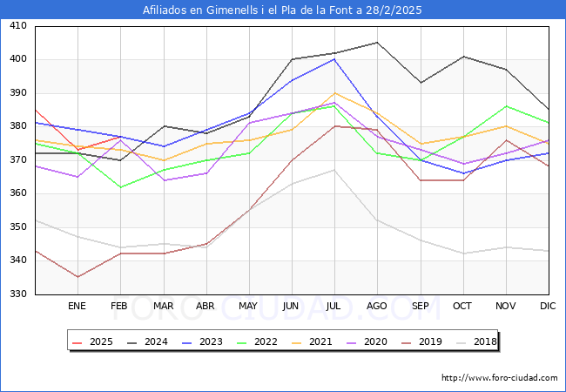
Task: Click the 2024 line peak at AGO
Action: [x=377, y=43]
